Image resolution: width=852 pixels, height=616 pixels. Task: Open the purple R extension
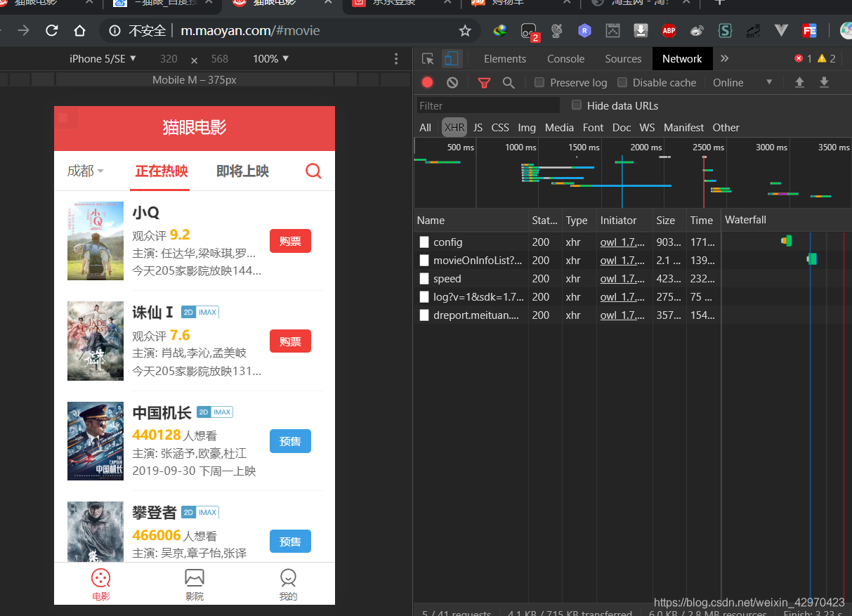[x=584, y=31]
